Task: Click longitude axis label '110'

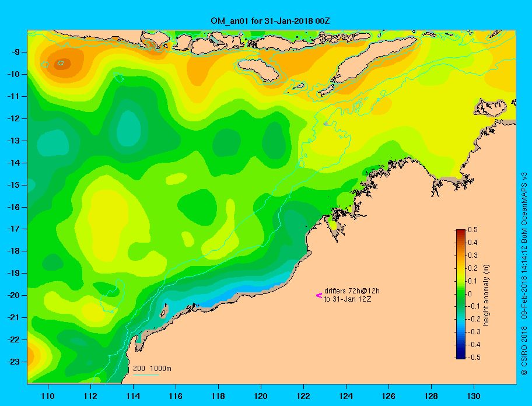Action: pos(48,396)
